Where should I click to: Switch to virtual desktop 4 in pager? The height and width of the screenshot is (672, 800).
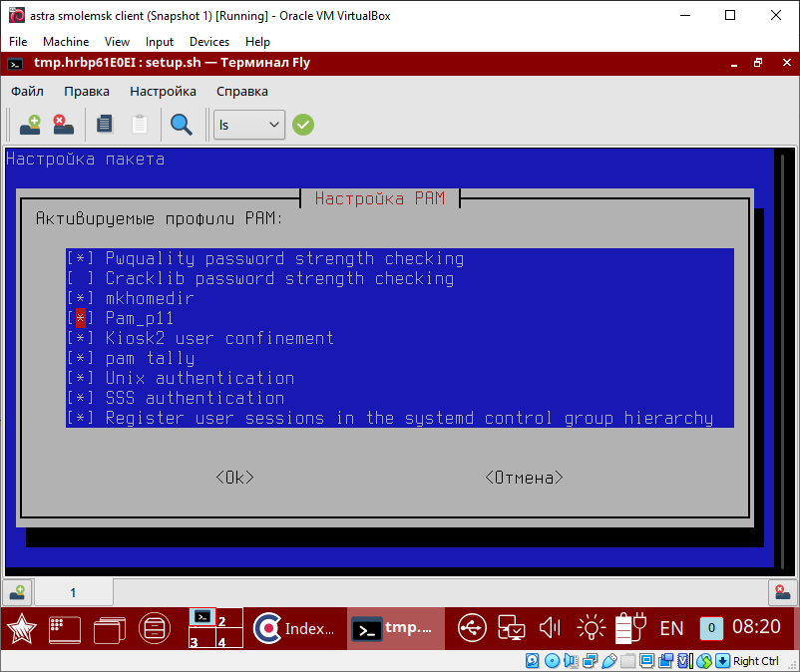[x=229, y=638]
